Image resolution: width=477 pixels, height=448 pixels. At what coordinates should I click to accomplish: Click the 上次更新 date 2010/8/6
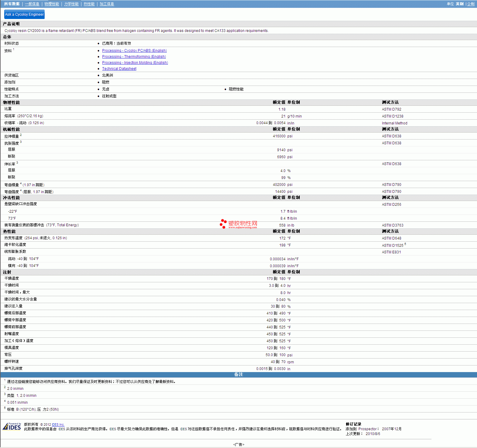pos(373,434)
